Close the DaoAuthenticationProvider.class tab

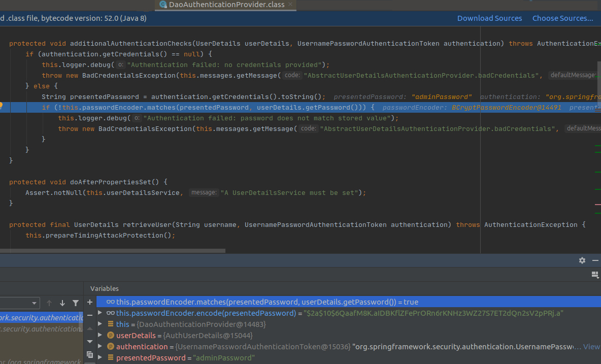click(x=290, y=5)
